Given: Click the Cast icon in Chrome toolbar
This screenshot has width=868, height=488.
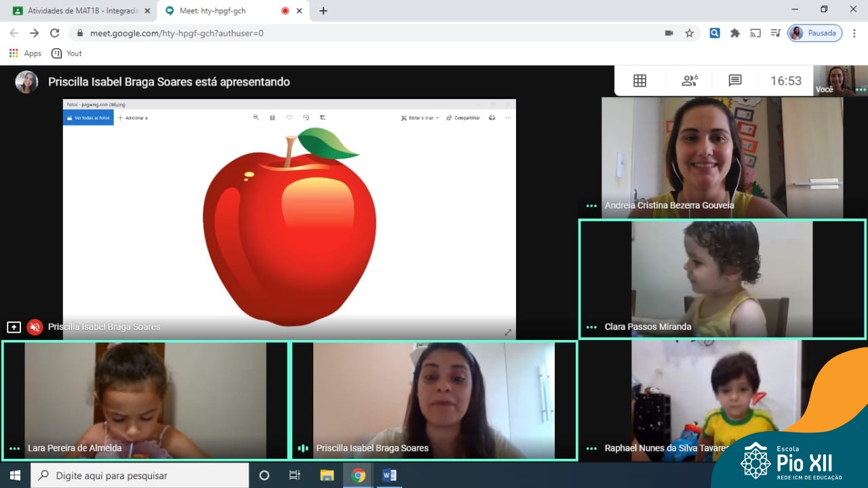Looking at the screenshot, I should (x=755, y=33).
